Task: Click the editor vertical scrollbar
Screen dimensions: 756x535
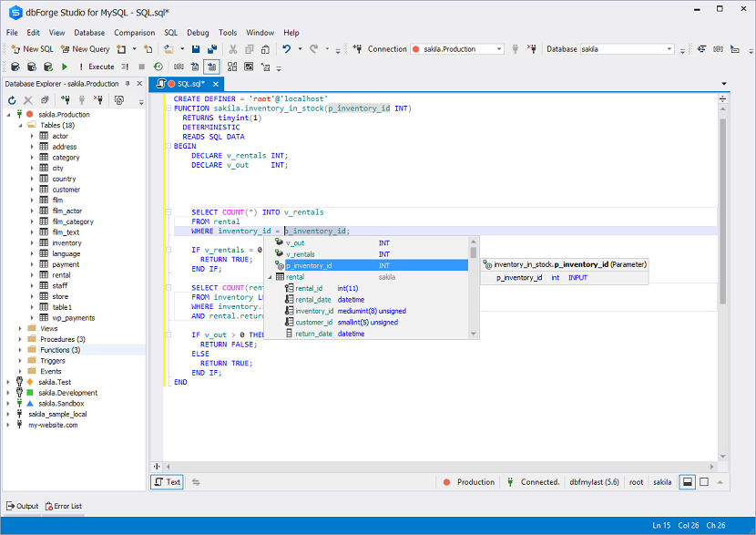Action: pyautogui.click(x=723, y=210)
